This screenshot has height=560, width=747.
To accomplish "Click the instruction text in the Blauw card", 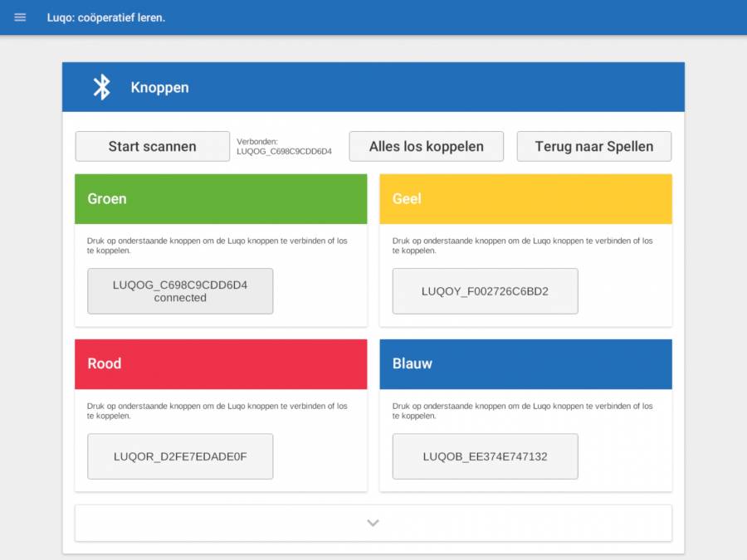I will (522, 411).
